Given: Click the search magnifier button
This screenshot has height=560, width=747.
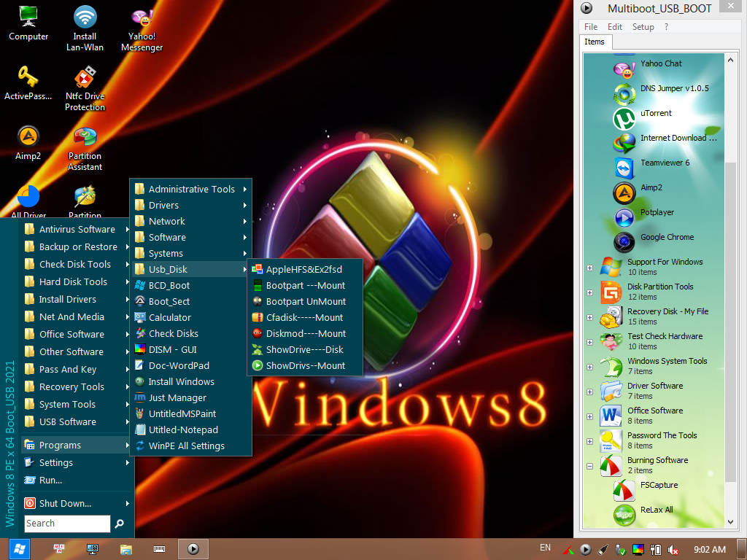Looking at the screenshot, I should (x=119, y=524).
